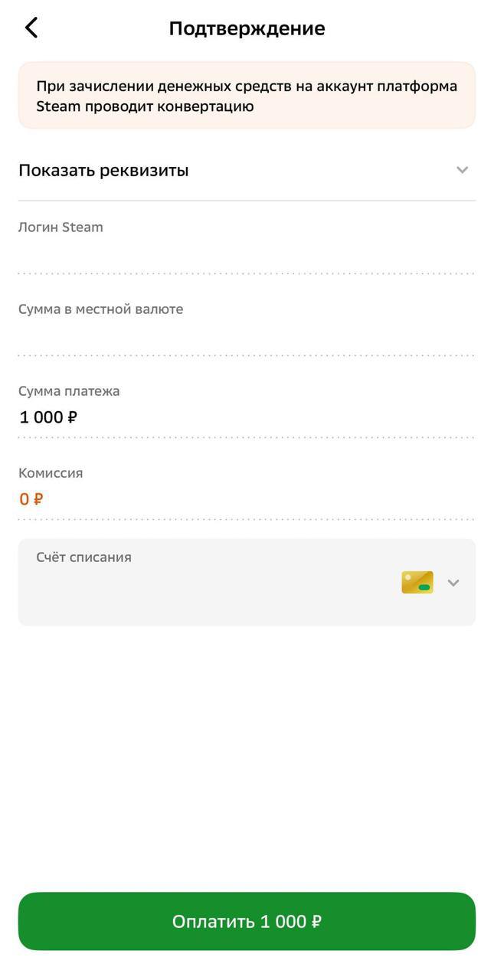Select the Сумма в местной валюте field
This screenshot has width=494, height=980.
pos(247,336)
